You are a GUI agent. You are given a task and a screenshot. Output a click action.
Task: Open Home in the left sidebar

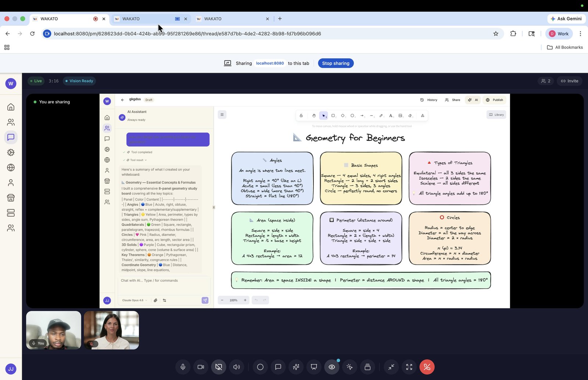tap(11, 107)
